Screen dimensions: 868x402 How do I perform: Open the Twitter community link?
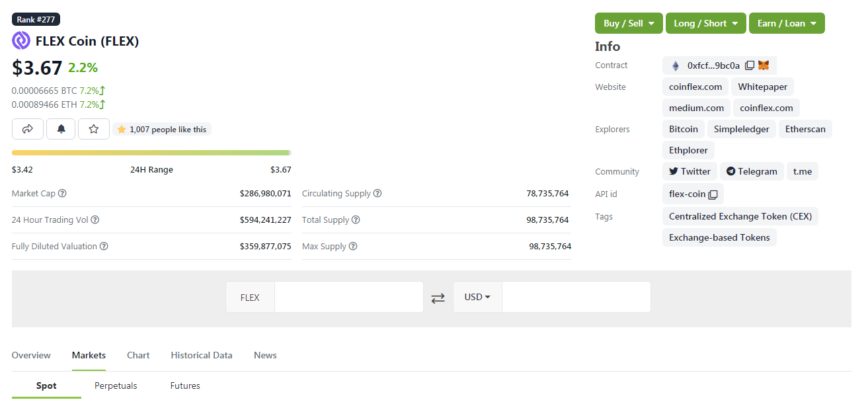pyautogui.click(x=690, y=171)
